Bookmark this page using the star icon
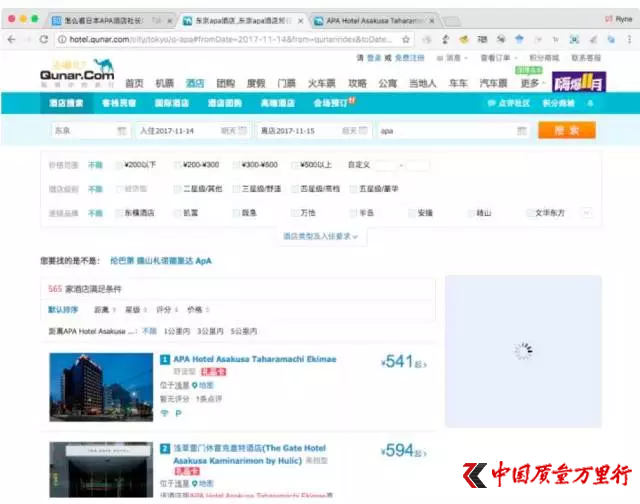Image resolution: width=640 pixels, height=504 pixels. pos(406,39)
